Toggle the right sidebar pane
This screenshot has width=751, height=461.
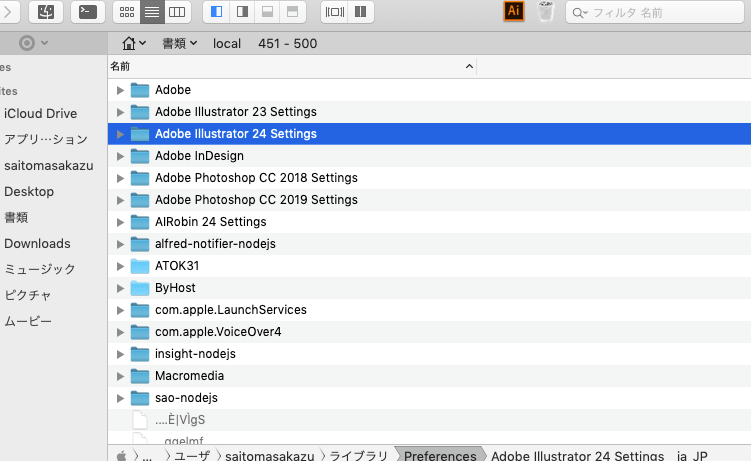click(242, 12)
